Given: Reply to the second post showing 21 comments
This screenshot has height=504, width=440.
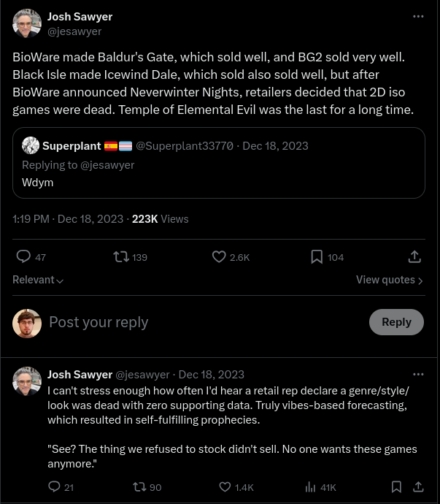Looking at the screenshot, I should [x=54, y=486].
